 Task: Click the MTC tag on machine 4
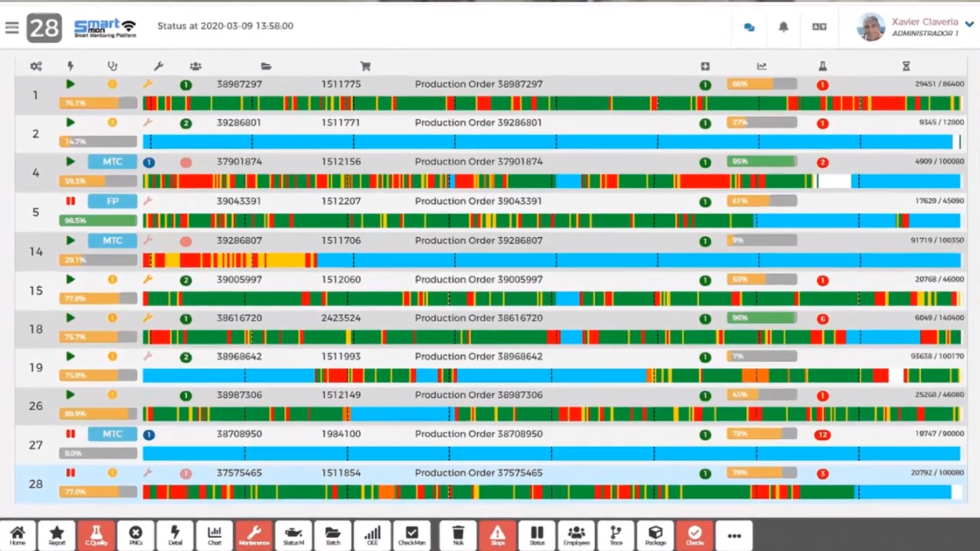(112, 162)
